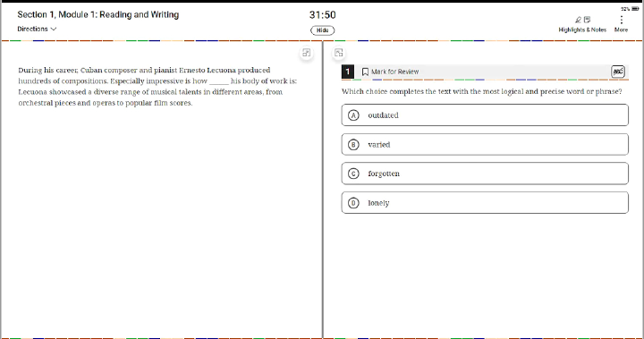Choose the 'varied' answer option
The height and width of the screenshot is (339, 644).
click(x=485, y=144)
